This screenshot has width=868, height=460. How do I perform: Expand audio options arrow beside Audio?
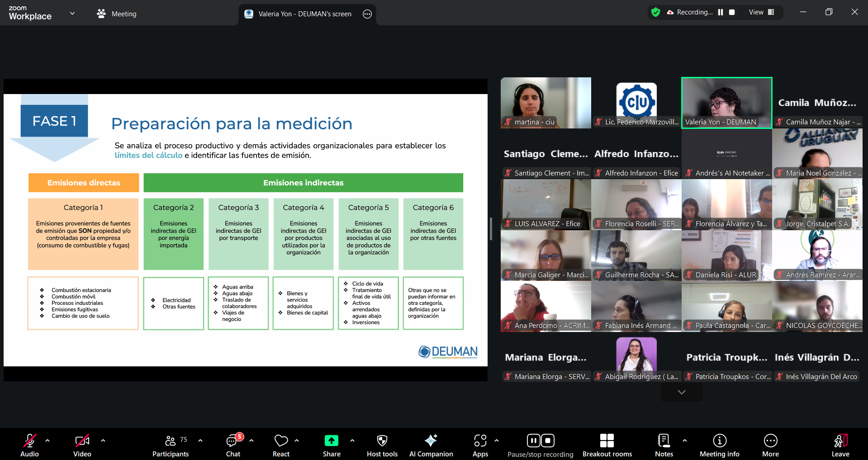click(47, 440)
